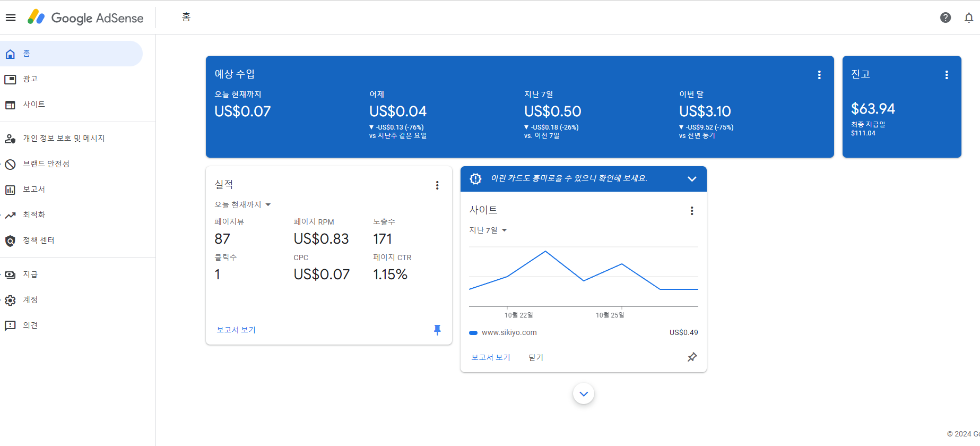The height and width of the screenshot is (446, 980).
Task: Open the 오늘 현재까지 period dropdown
Action: tap(242, 204)
